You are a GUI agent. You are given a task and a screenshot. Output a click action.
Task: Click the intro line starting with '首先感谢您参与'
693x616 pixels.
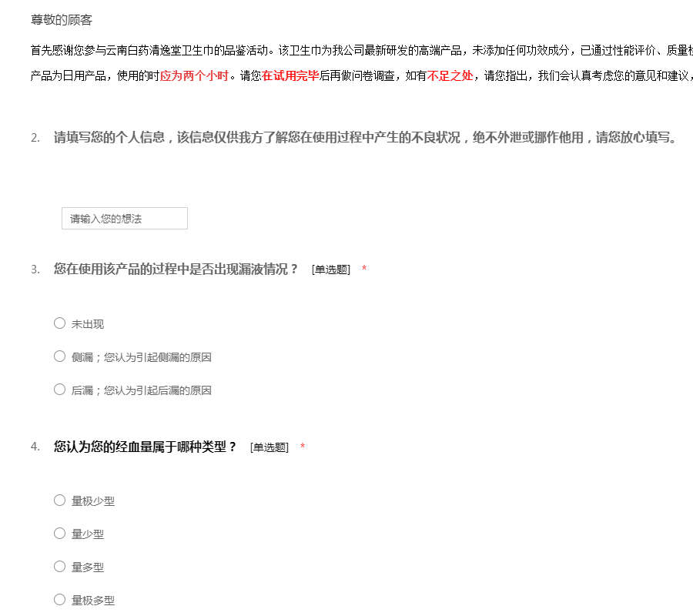[308, 50]
